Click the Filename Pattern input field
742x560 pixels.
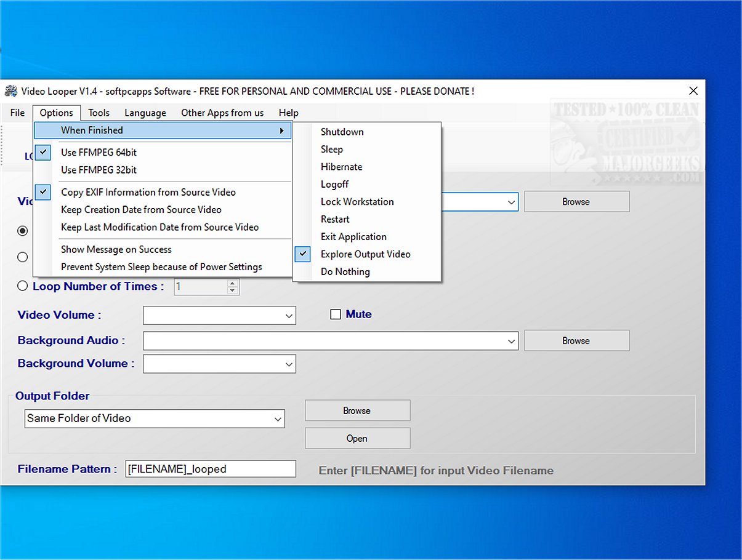click(211, 469)
